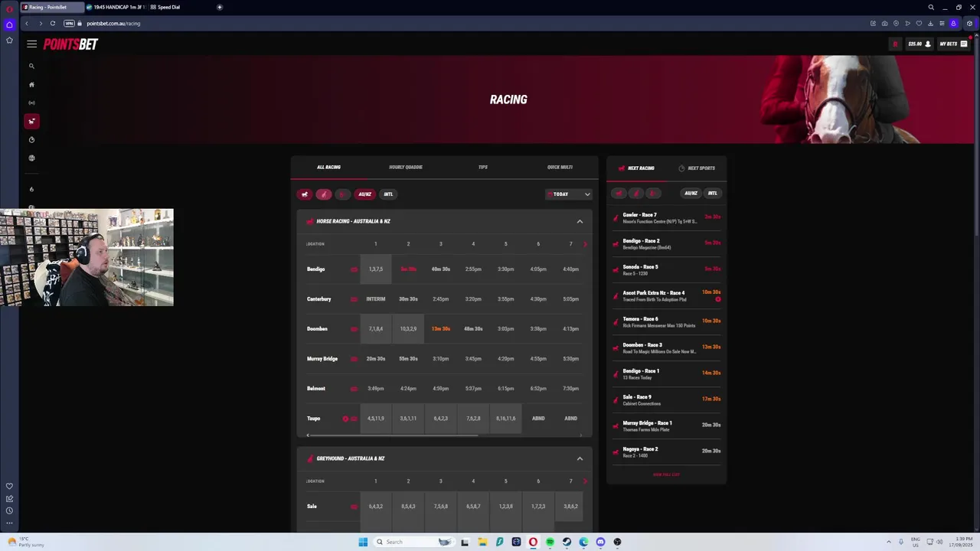980x551 pixels.
Task: Toggle AU/NZ filter in Next Racing panel
Action: point(691,194)
